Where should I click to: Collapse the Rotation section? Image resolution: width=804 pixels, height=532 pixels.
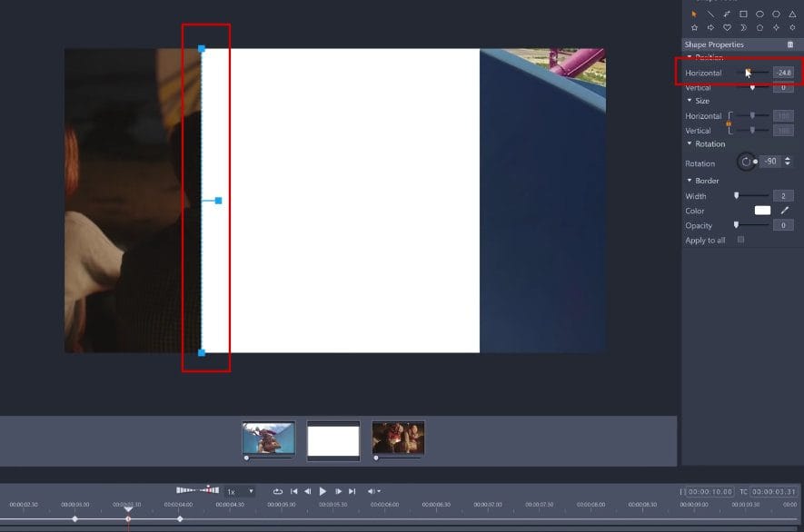click(688, 143)
